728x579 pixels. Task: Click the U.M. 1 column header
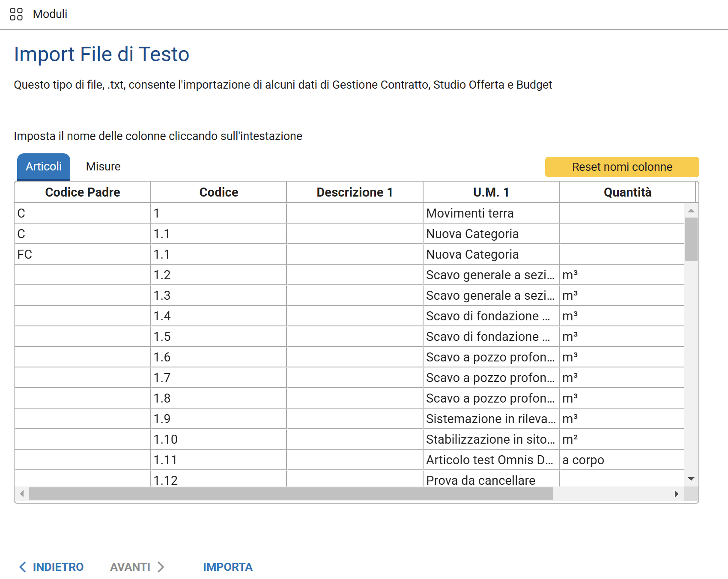[491, 192]
